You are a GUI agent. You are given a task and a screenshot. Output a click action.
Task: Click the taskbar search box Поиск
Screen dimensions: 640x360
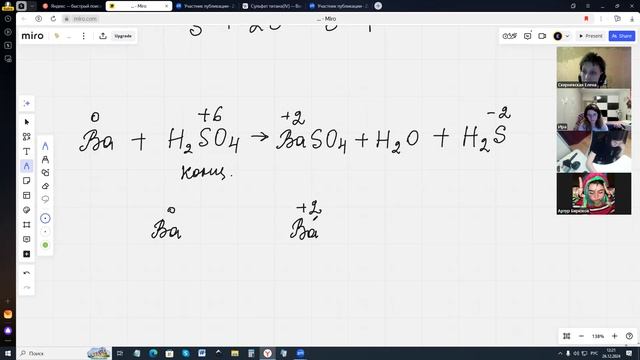(x=53, y=353)
